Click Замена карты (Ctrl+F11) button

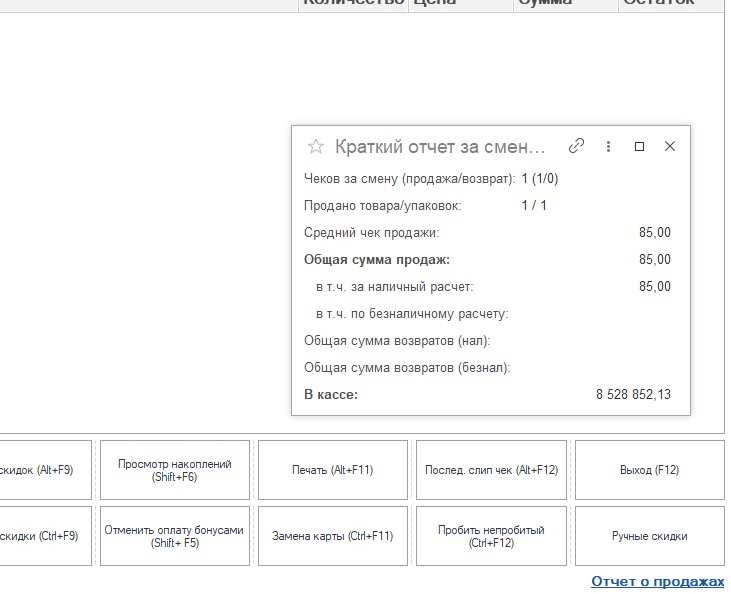click(333, 536)
